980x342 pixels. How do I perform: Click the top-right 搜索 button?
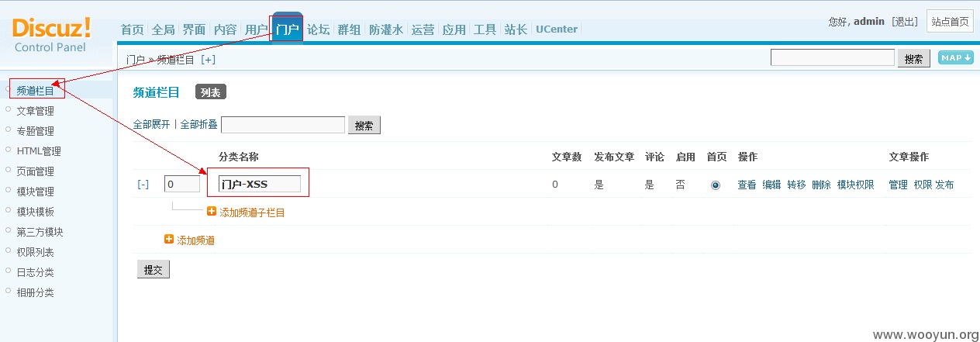tap(914, 58)
